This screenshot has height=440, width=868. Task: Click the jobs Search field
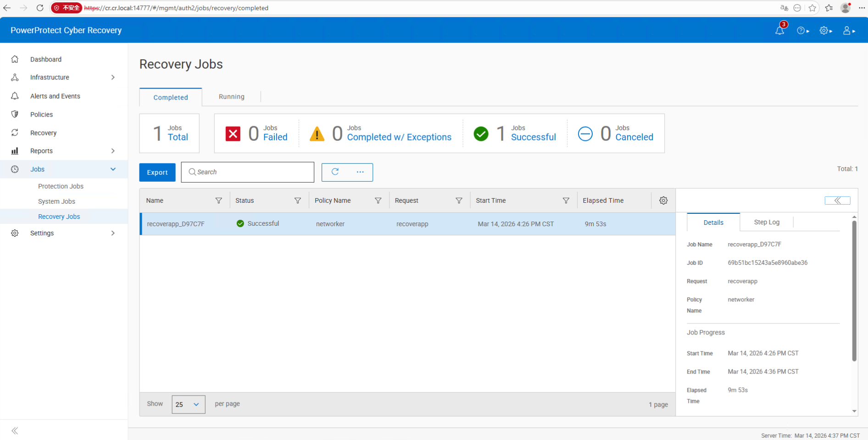[248, 172]
